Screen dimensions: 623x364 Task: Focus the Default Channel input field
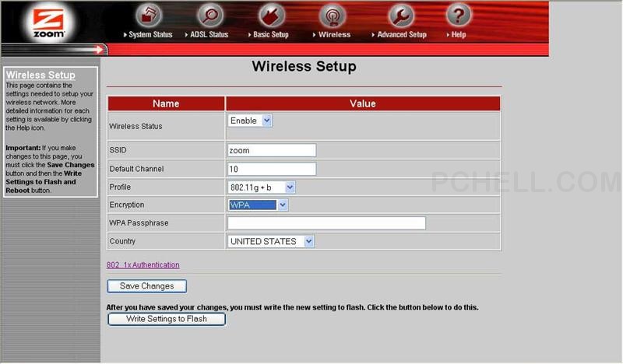click(x=272, y=169)
